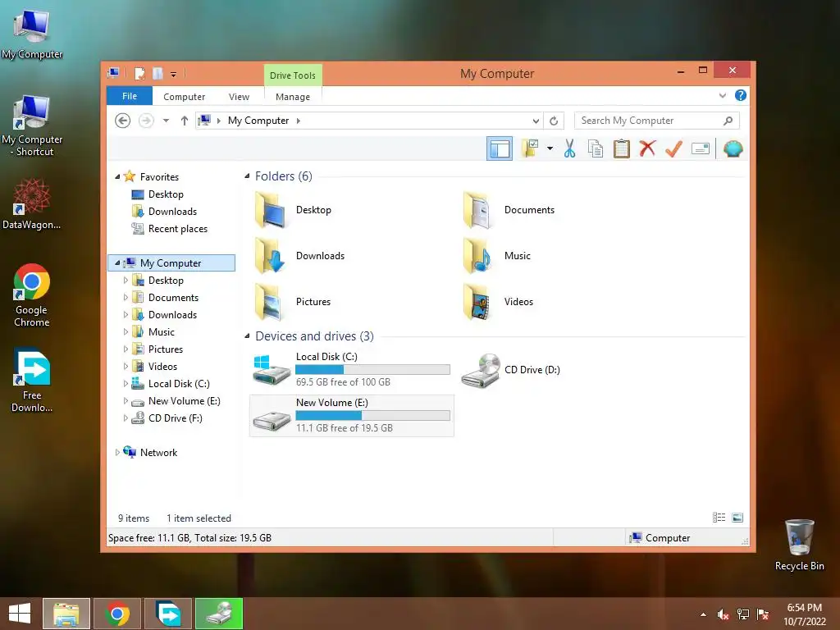Click the orange checkmark Properties icon
840x630 pixels.
(x=673, y=148)
